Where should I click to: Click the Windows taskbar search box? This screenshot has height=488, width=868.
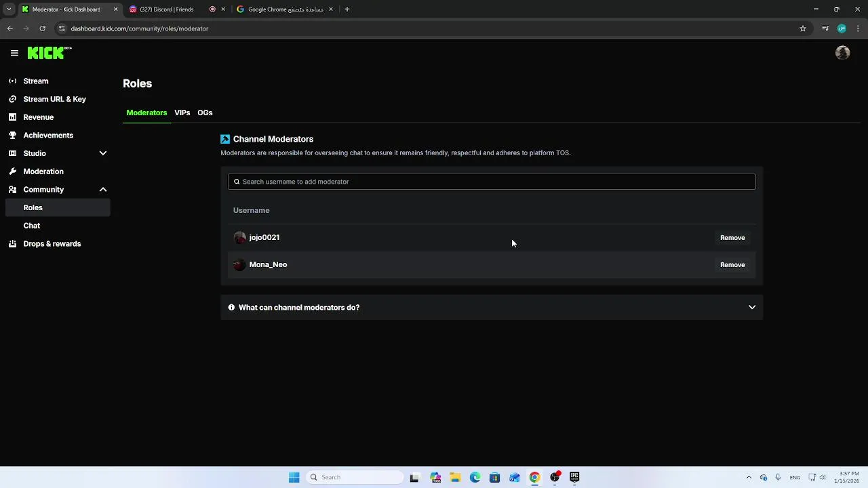355,477
